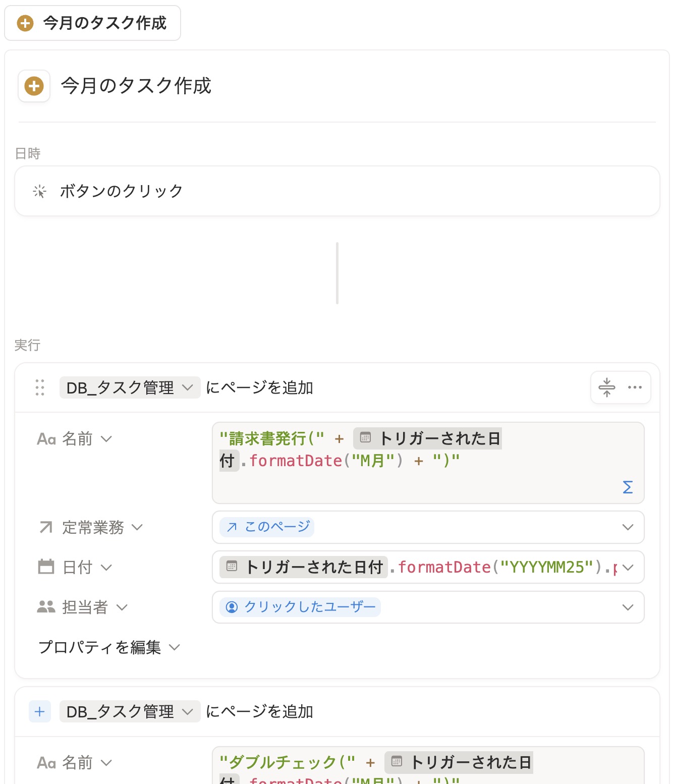Click the Aa icon beside first 名前

46,439
